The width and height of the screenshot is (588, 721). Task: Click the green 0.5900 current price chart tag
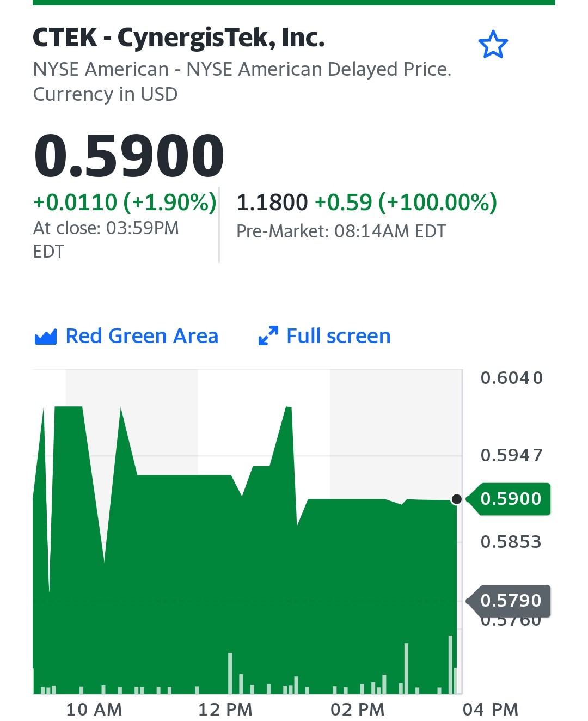pyautogui.click(x=509, y=499)
